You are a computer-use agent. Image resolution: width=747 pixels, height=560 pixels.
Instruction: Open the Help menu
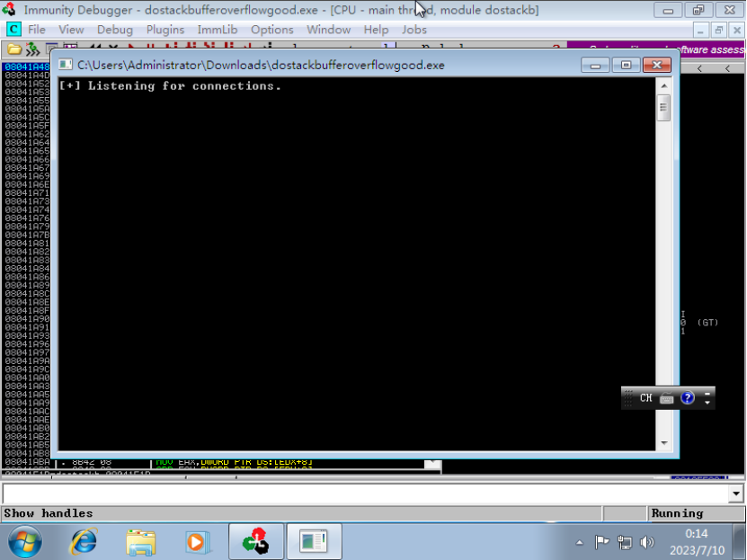pyautogui.click(x=376, y=30)
